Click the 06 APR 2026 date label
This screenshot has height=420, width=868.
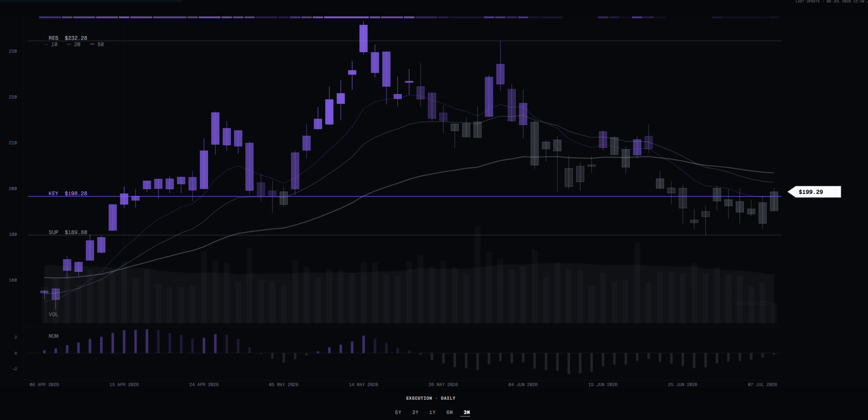point(45,385)
